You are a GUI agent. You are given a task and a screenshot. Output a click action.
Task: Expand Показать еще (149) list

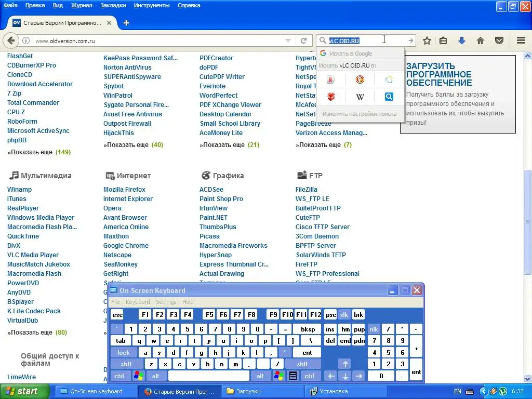point(39,152)
